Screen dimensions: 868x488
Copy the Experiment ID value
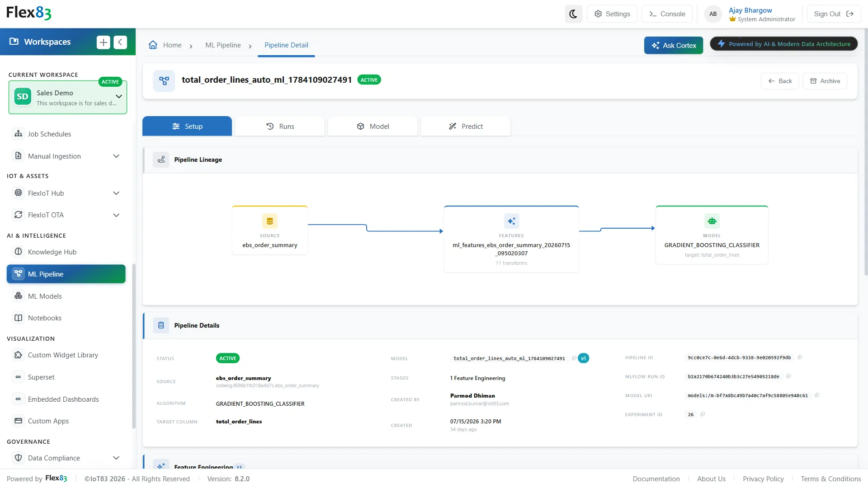(x=703, y=414)
